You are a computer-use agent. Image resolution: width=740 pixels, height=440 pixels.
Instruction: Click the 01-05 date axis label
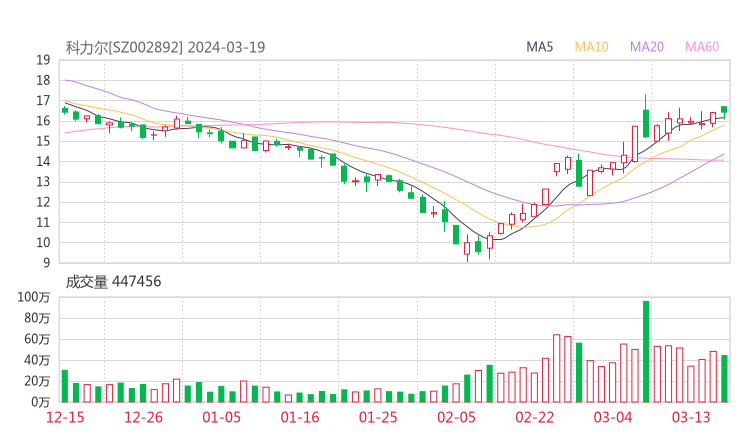pos(221,417)
